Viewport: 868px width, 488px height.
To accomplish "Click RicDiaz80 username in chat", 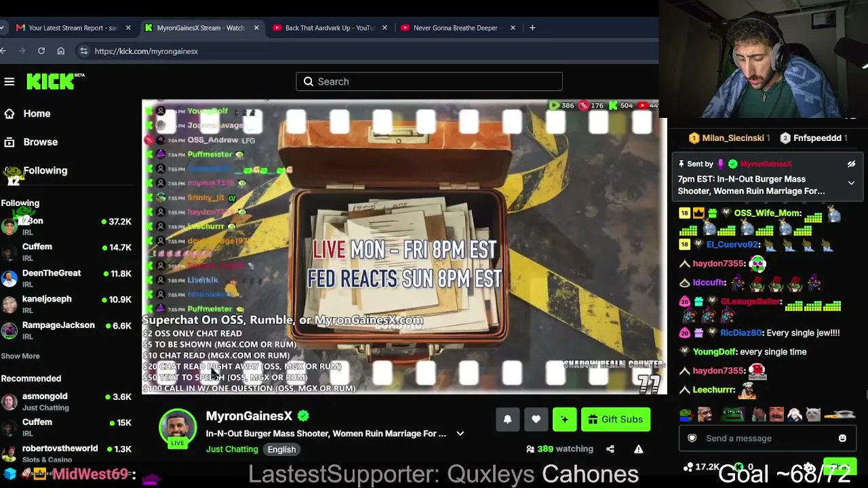I will (x=742, y=333).
